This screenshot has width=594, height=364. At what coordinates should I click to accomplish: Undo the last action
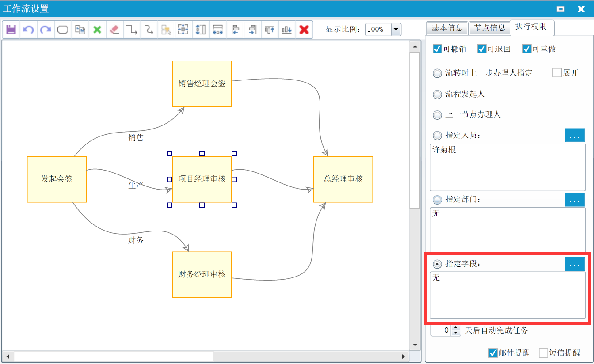28,30
